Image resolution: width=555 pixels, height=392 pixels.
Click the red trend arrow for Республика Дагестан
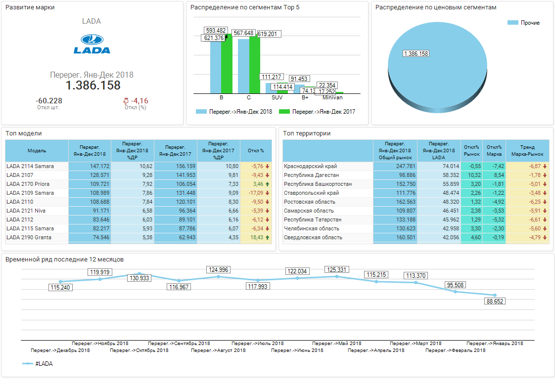(545, 175)
